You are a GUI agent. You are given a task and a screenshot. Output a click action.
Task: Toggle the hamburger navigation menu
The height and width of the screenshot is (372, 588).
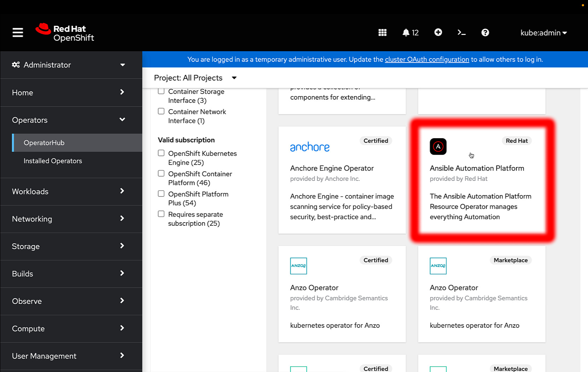18,33
